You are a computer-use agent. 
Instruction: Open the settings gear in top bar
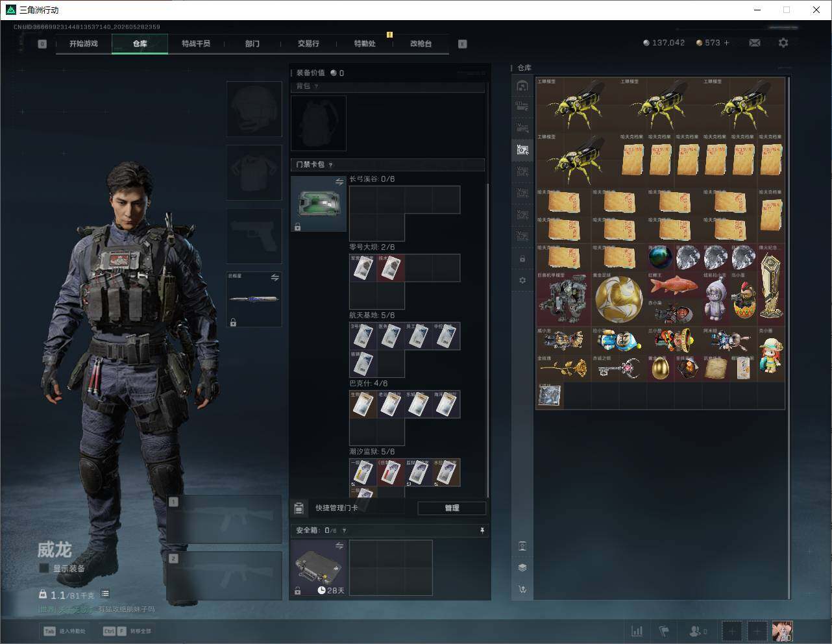(x=783, y=43)
